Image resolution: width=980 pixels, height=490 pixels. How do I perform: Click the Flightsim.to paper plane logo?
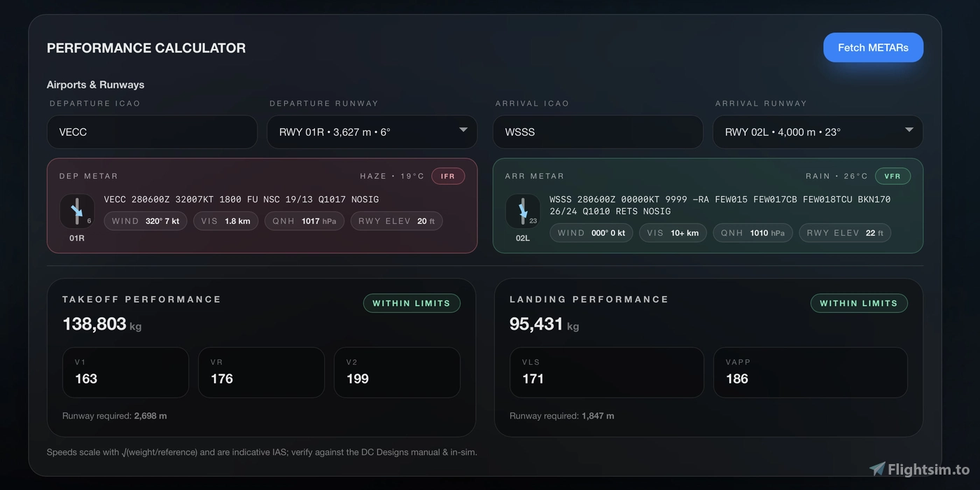click(x=877, y=469)
